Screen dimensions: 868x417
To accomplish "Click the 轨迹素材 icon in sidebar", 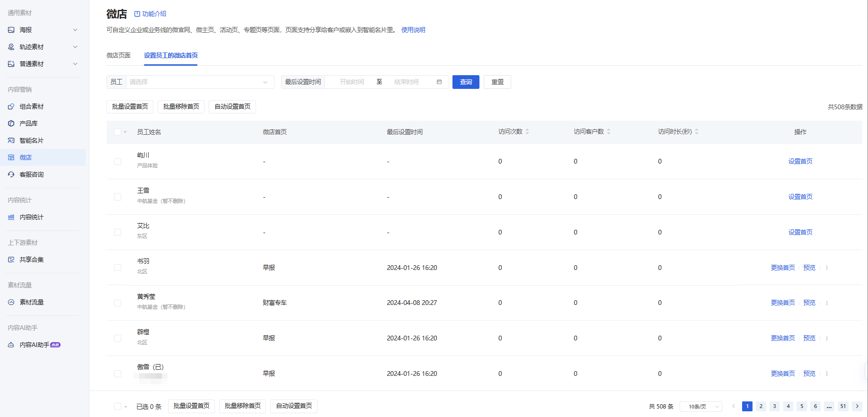I will (x=11, y=47).
